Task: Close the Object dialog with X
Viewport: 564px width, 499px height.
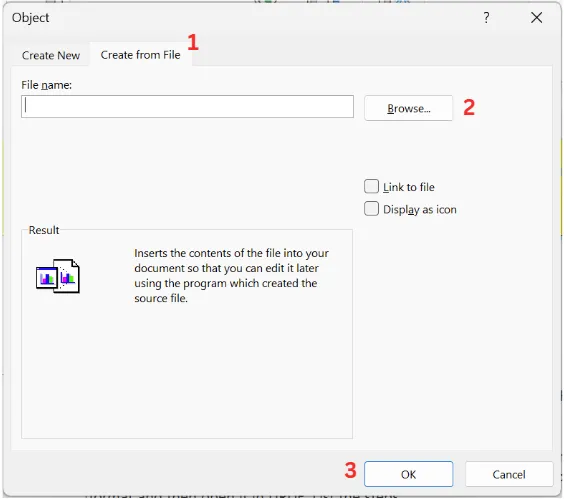Action: tap(536, 17)
